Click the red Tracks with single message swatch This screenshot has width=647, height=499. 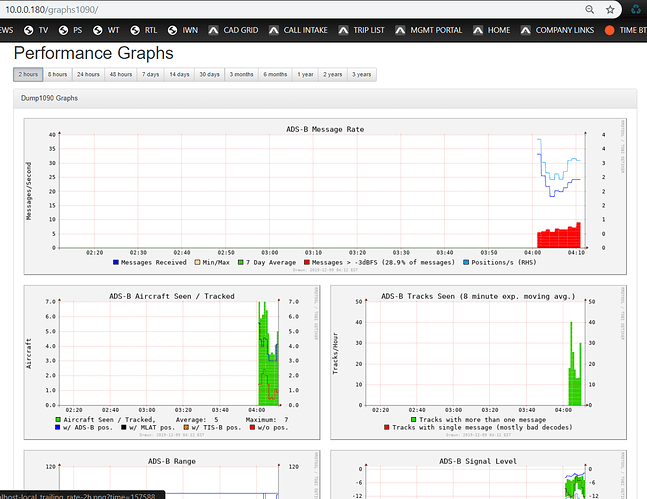pyautogui.click(x=387, y=428)
